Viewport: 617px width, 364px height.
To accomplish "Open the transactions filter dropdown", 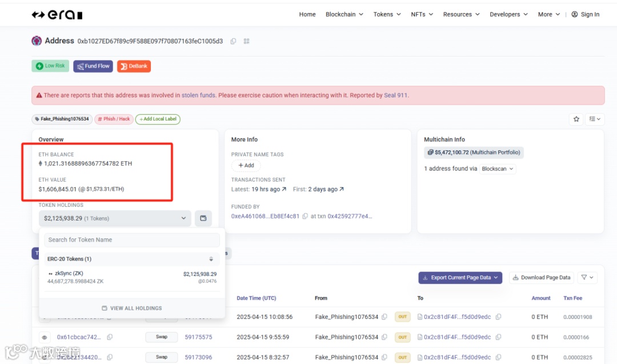I will (x=587, y=277).
